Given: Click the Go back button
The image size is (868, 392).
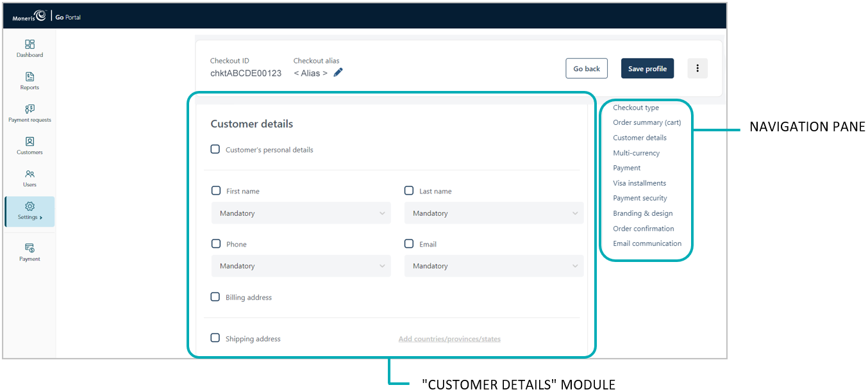Looking at the screenshot, I should [x=587, y=69].
